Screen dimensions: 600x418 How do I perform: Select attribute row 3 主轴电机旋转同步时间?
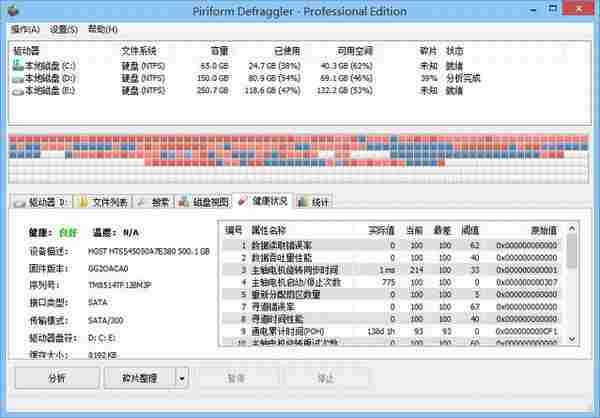[393, 270]
